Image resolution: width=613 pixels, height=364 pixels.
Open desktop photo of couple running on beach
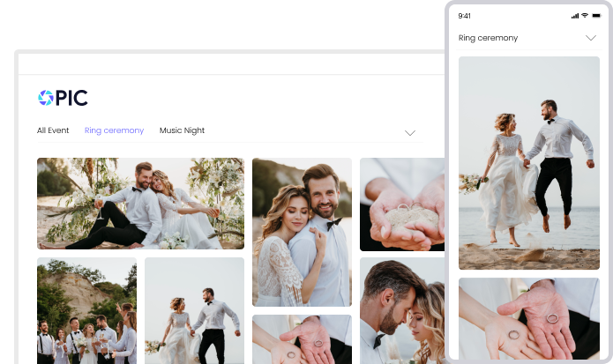coord(194,310)
